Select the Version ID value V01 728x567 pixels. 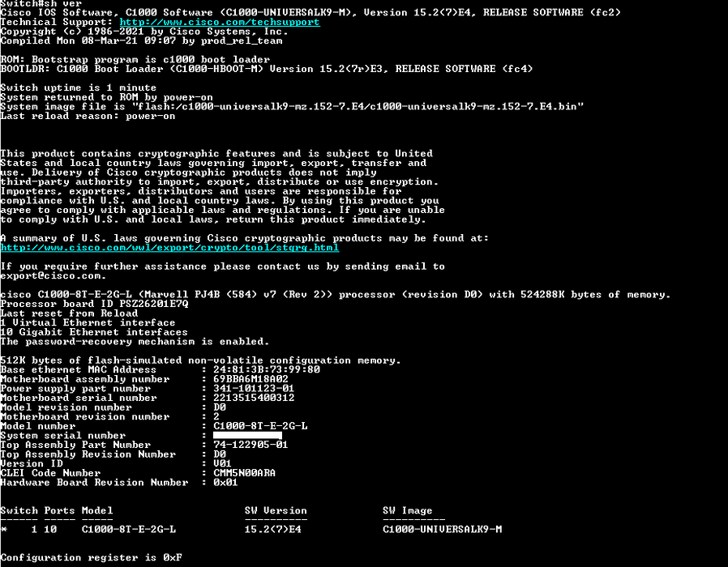click(x=222, y=463)
